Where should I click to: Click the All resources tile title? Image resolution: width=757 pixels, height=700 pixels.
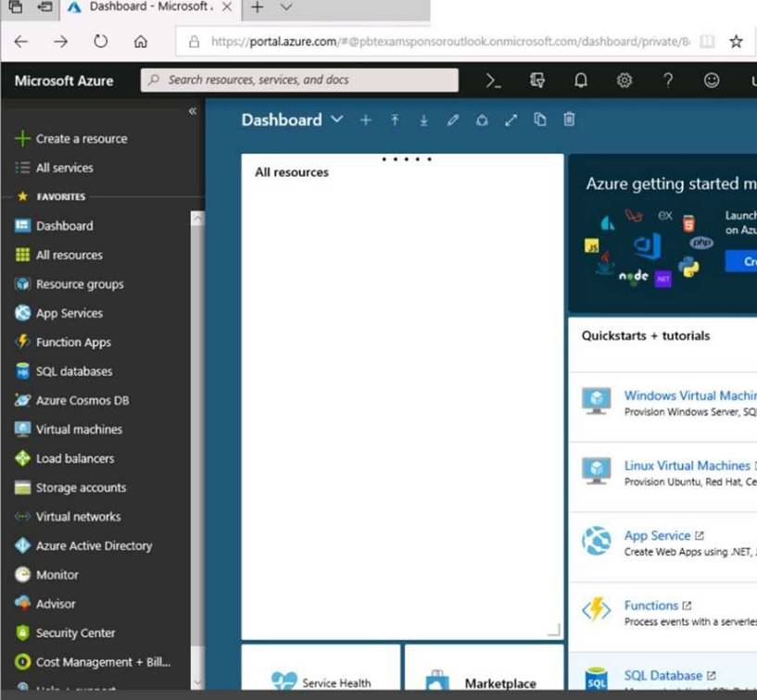292,172
